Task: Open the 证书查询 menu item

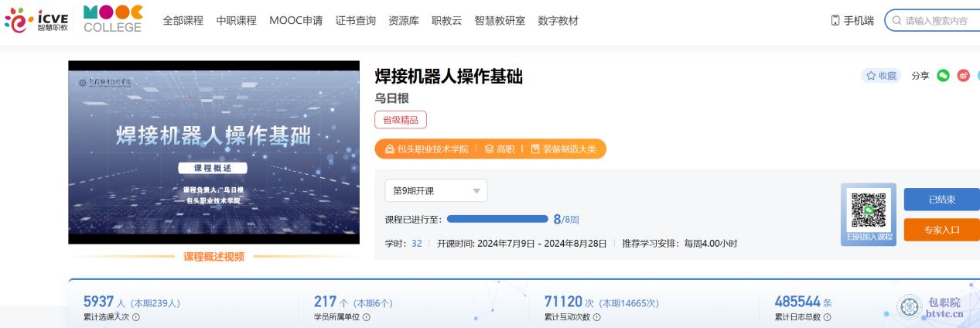Action: [356, 21]
